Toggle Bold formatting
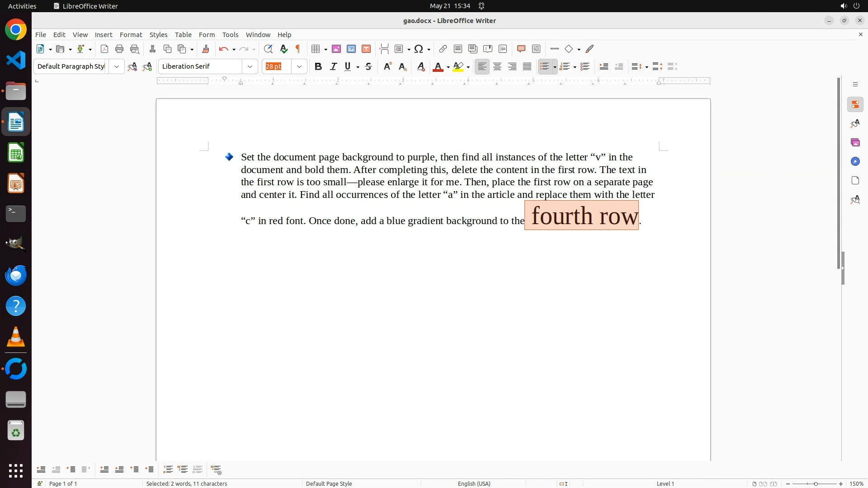868x488 pixels. pos(318,66)
